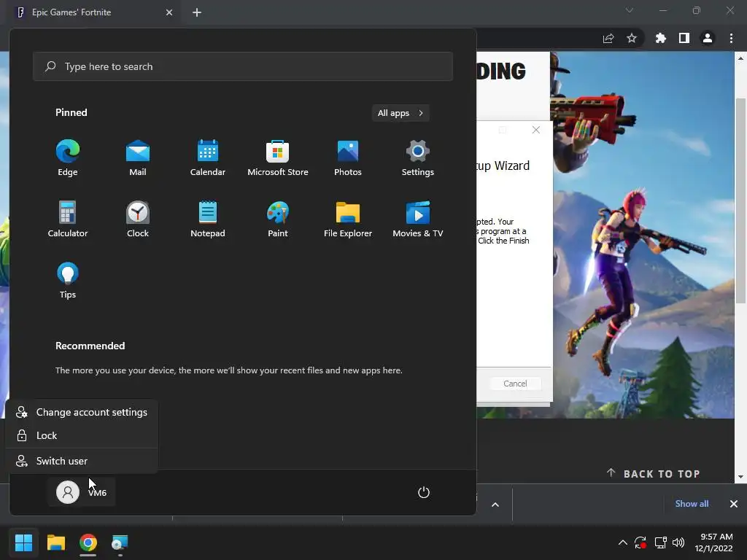Focus the Type here to search field

click(x=243, y=66)
